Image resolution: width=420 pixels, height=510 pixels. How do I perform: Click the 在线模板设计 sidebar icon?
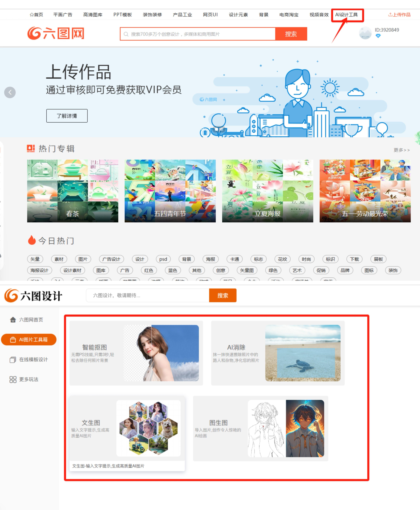tap(13, 360)
